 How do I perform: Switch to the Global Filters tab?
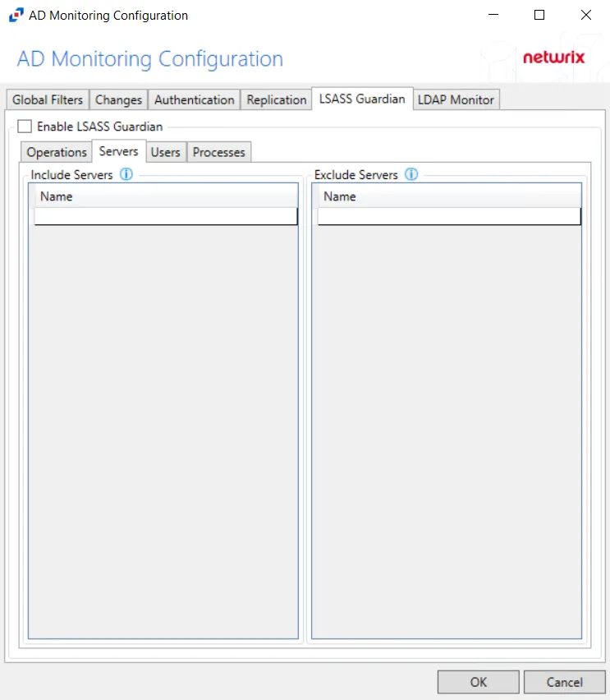48,99
